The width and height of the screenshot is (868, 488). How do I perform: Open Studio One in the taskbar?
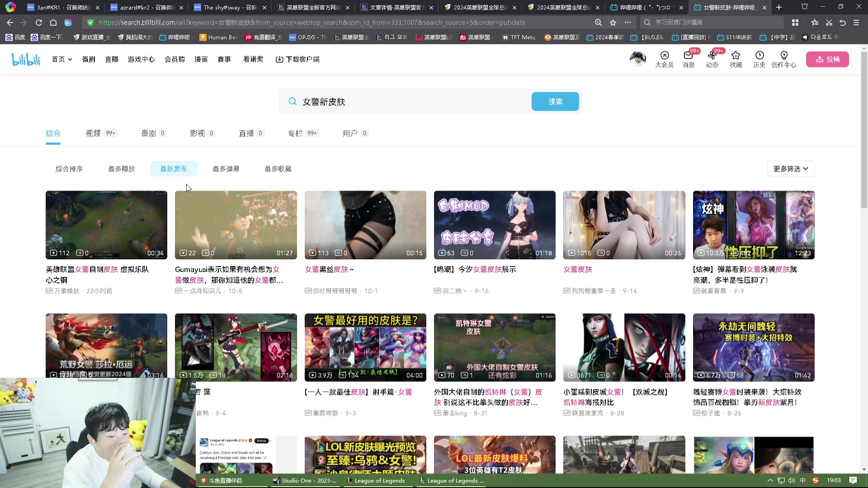(305, 480)
